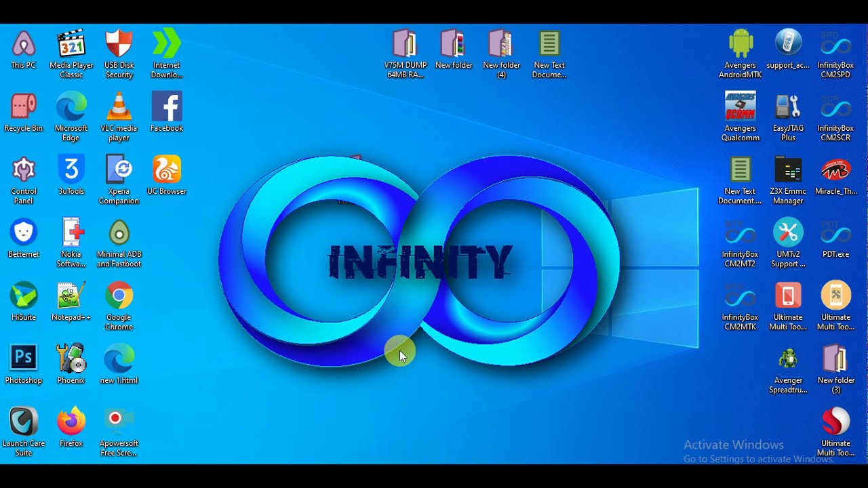This screenshot has height=488, width=868.
Task: Select Ultimate Multi Tool yellow circle icon
Action: [x=835, y=306]
